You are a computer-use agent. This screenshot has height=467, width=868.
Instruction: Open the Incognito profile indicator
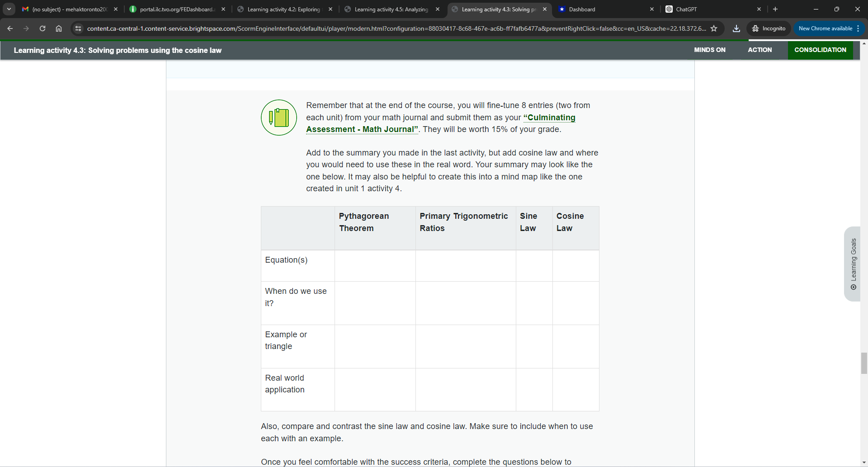(x=769, y=28)
